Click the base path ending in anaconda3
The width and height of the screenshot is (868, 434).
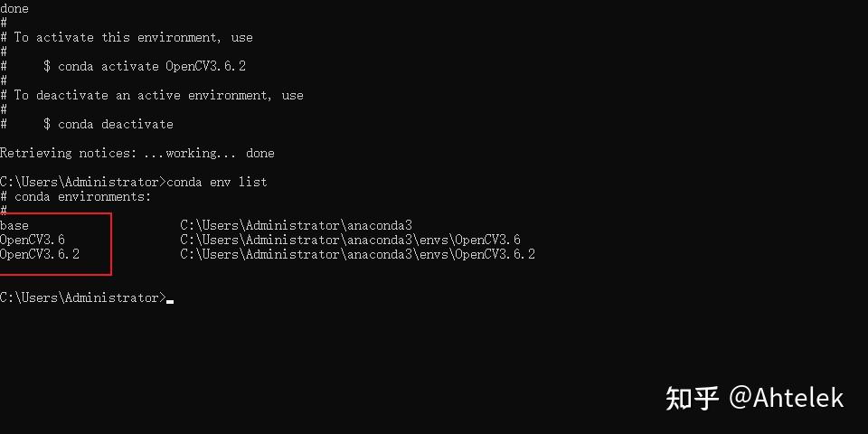pos(296,225)
